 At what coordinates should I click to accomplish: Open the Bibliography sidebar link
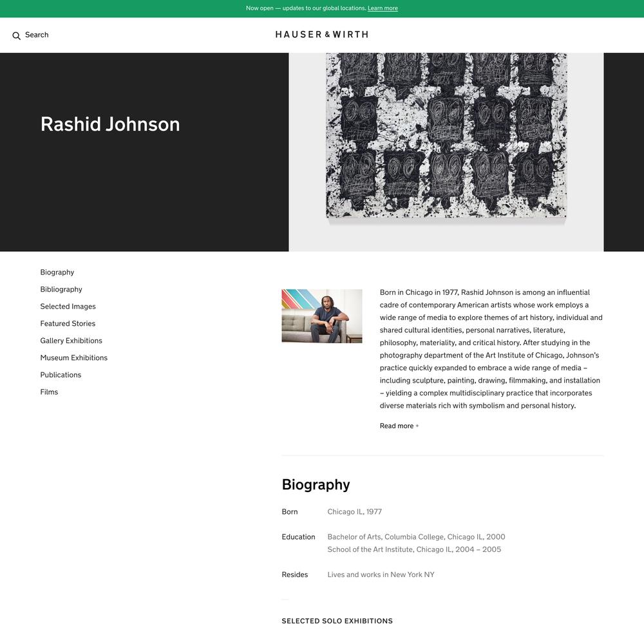click(x=61, y=290)
